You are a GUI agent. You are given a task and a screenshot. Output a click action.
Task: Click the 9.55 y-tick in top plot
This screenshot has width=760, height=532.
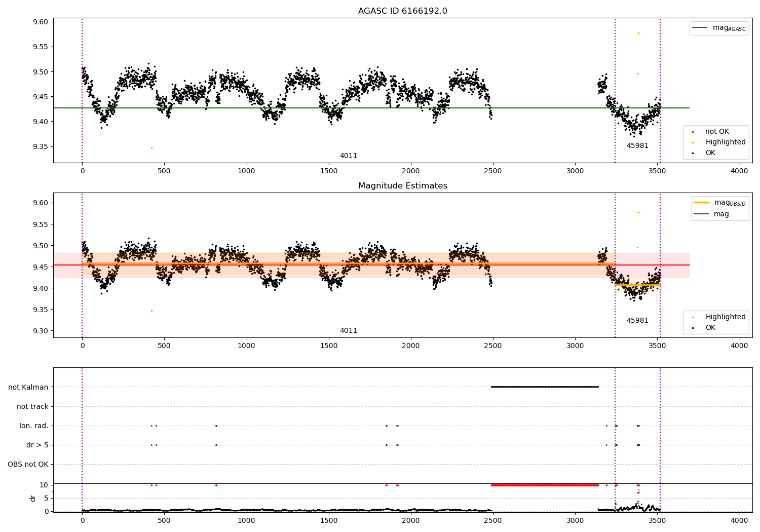coord(41,47)
